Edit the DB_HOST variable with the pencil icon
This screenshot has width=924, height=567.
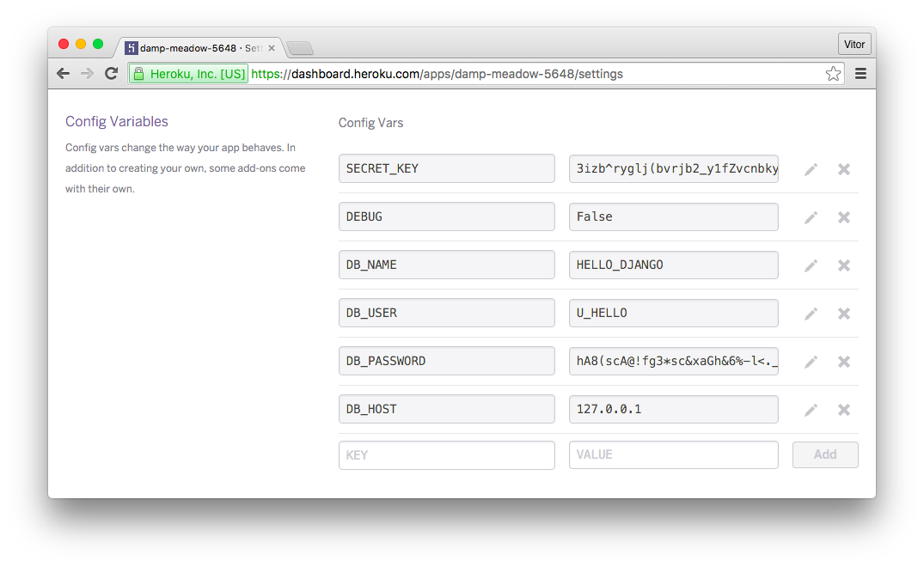pyautogui.click(x=811, y=410)
